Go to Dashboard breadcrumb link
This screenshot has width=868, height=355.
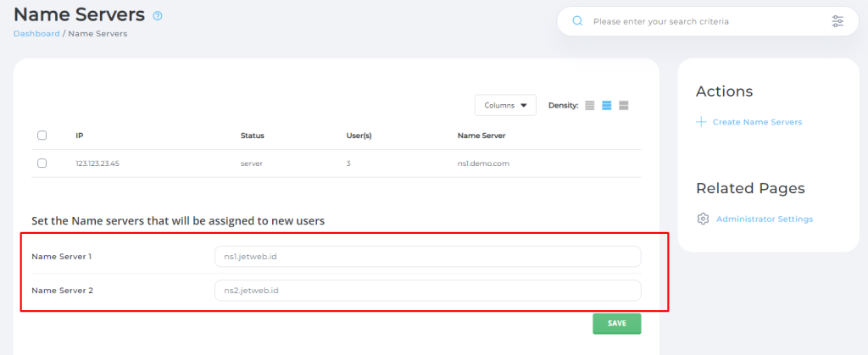tap(36, 34)
